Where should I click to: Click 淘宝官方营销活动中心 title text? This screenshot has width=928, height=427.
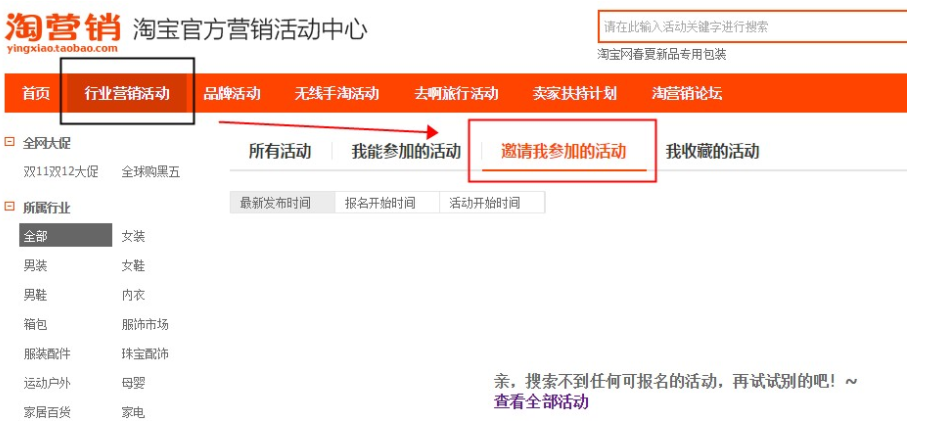pos(250,29)
